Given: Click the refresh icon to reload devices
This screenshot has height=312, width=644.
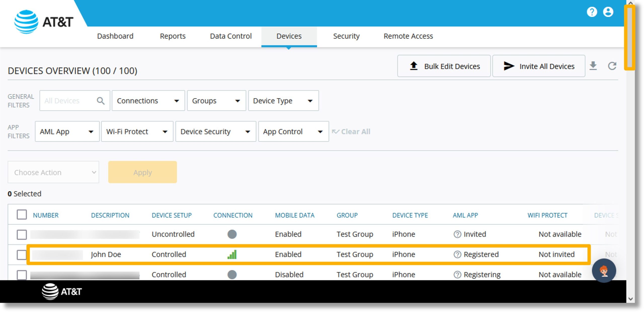Looking at the screenshot, I should [x=613, y=66].
